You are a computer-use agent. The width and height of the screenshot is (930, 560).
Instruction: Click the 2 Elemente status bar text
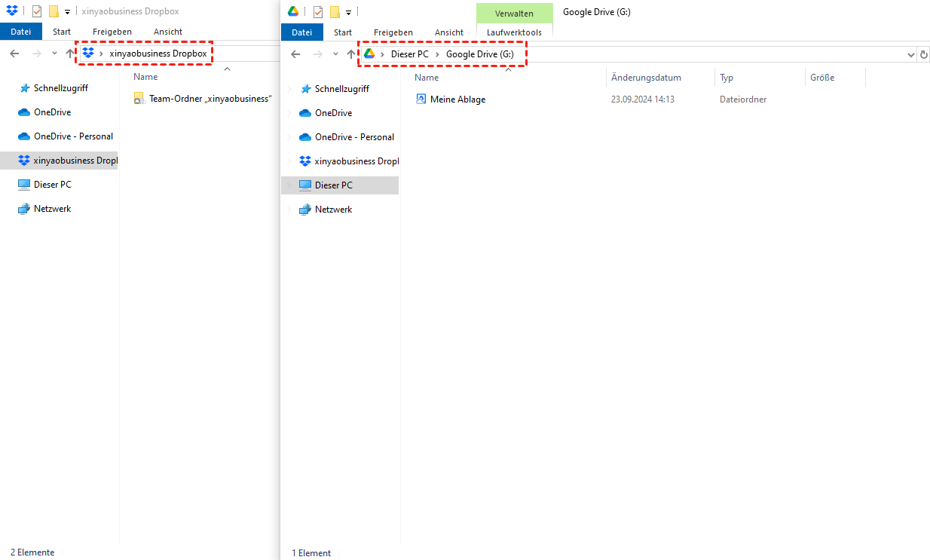tap(32, 552)
